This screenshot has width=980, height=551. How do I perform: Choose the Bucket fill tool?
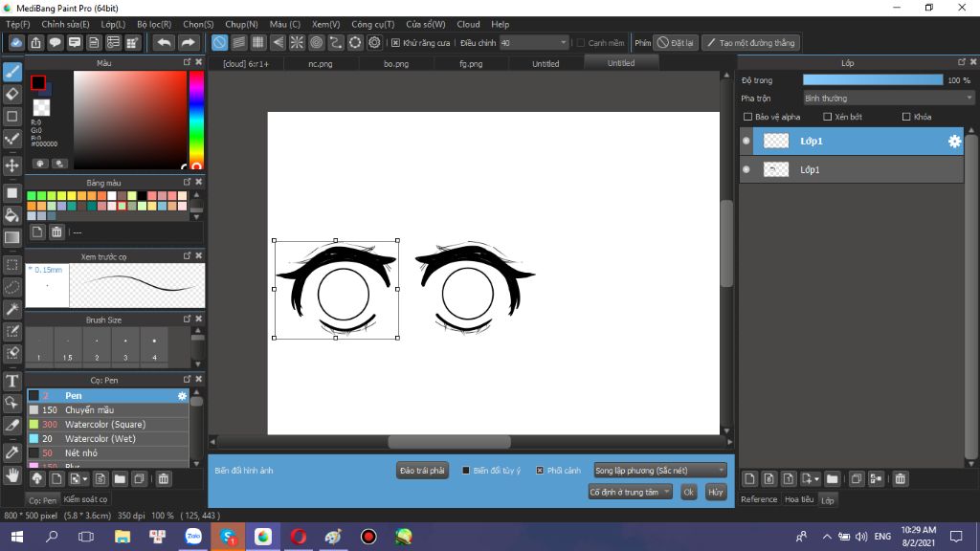coord(11,215)
